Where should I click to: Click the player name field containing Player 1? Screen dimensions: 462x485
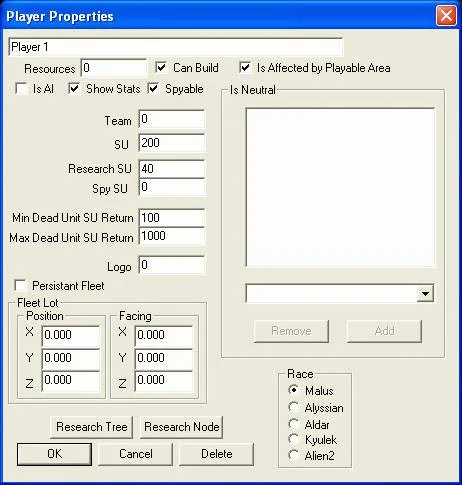pos(176,47)
